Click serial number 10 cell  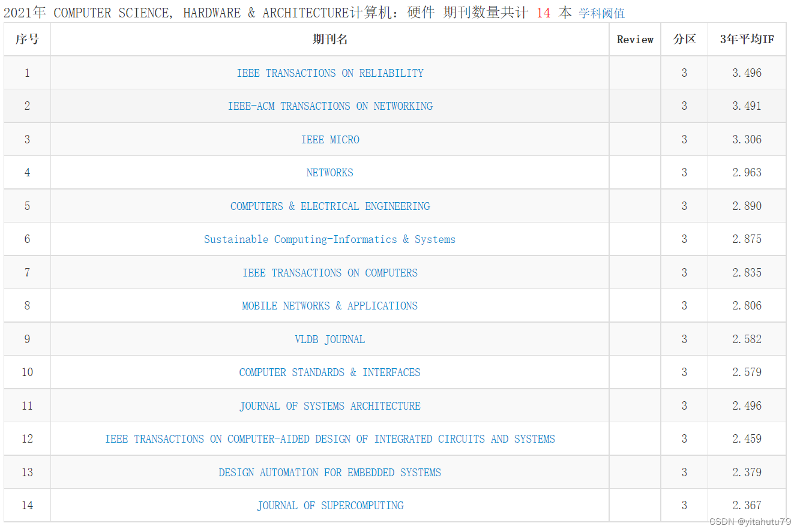pos(27,372)
